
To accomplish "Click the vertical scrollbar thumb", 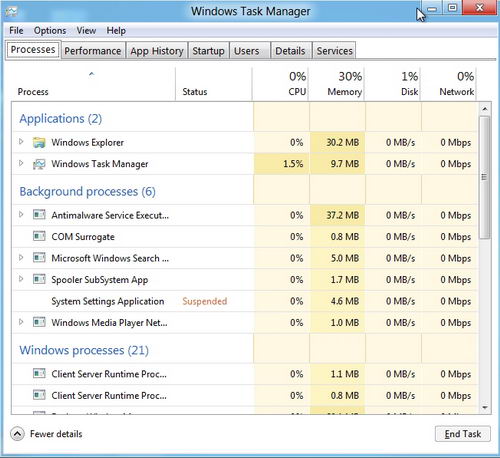I will pyautogui.click(x=485, y=177).
